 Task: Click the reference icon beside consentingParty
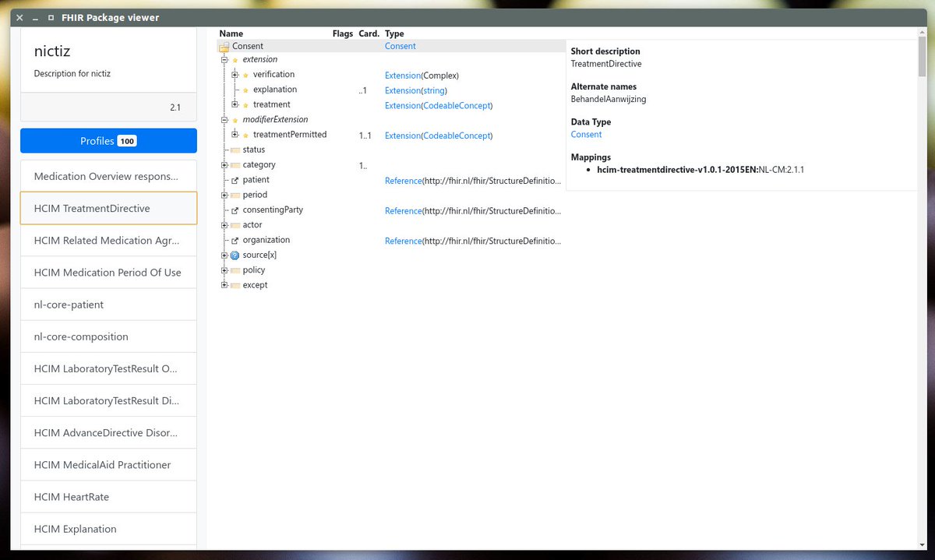(235, 210)
